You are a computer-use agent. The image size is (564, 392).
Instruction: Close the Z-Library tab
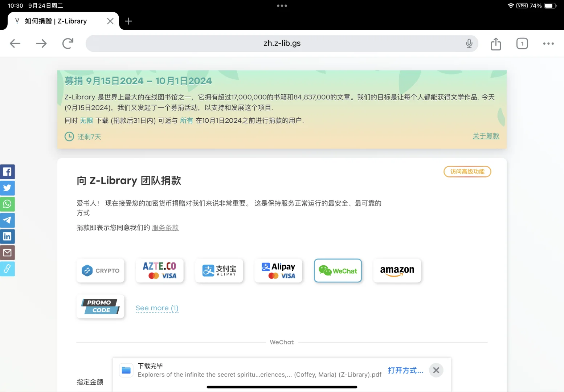click(x=110, y=21)
